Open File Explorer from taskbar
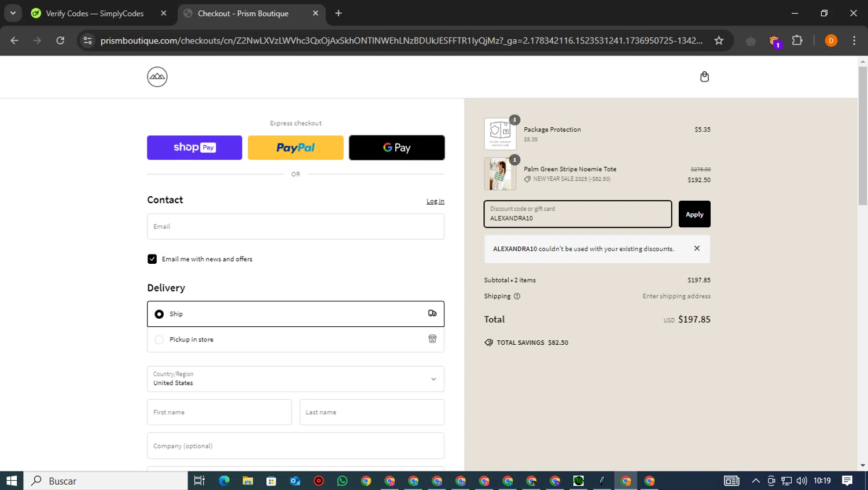 pyautogui.click(x=248, y=481)
